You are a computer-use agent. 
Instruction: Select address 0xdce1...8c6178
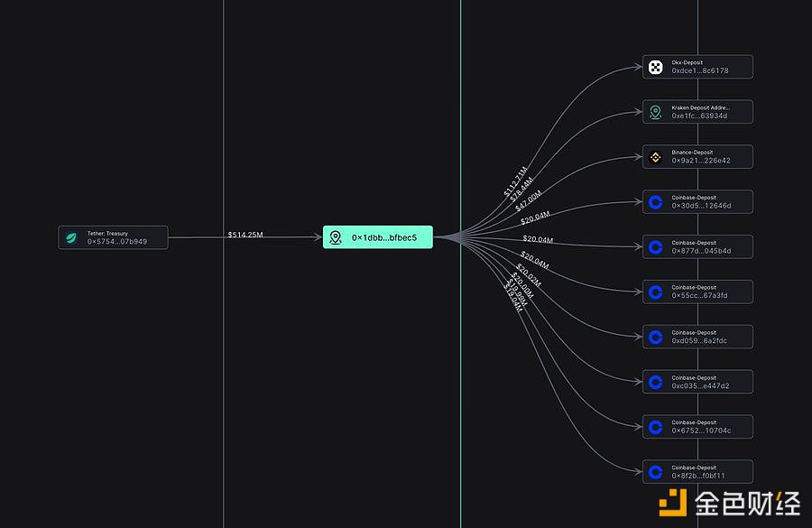(x=699, y=70)
